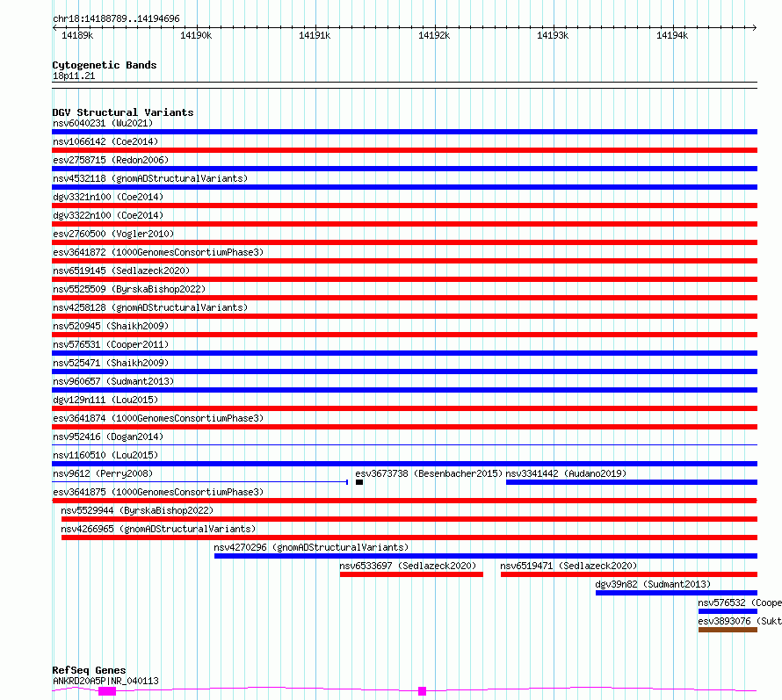Screen dimensions: 782x700
Task: Click the nsv6040231 (Wu2021) variant label
Action: pyautogui.click(x=103, y=123)
